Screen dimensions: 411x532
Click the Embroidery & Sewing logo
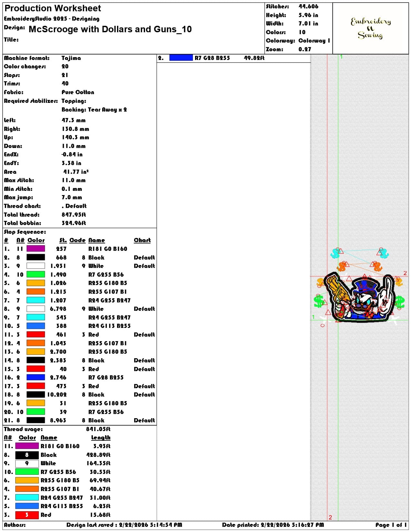coord(371,28)
